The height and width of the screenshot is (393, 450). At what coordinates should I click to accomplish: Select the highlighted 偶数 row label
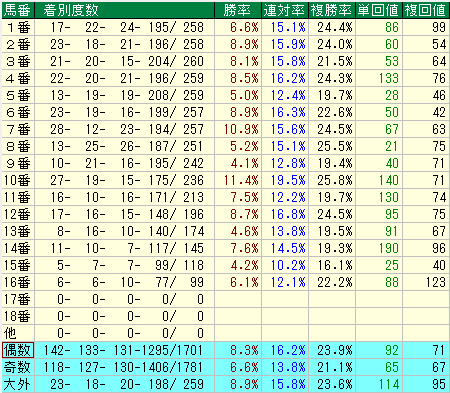point(18,350)
